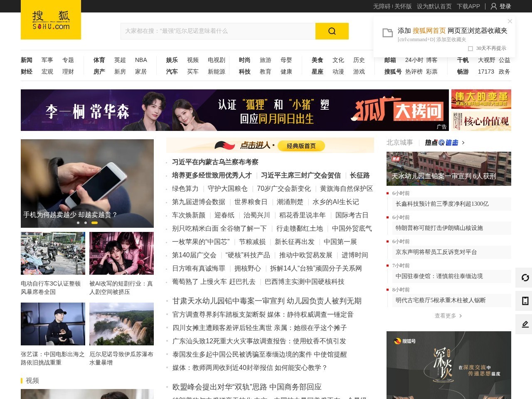
Task: Open the 核心价值观 side banner
Action: [x=481, y=121]
